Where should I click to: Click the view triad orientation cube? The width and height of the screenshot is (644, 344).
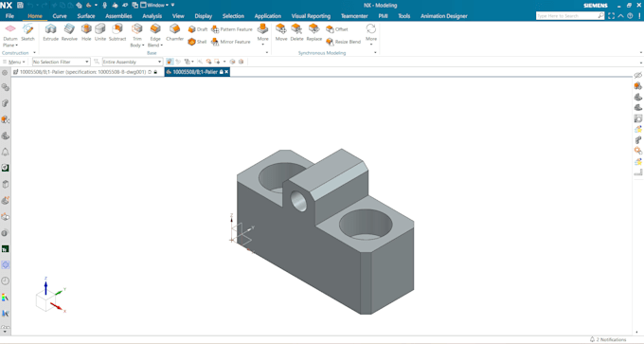point(45,301)
